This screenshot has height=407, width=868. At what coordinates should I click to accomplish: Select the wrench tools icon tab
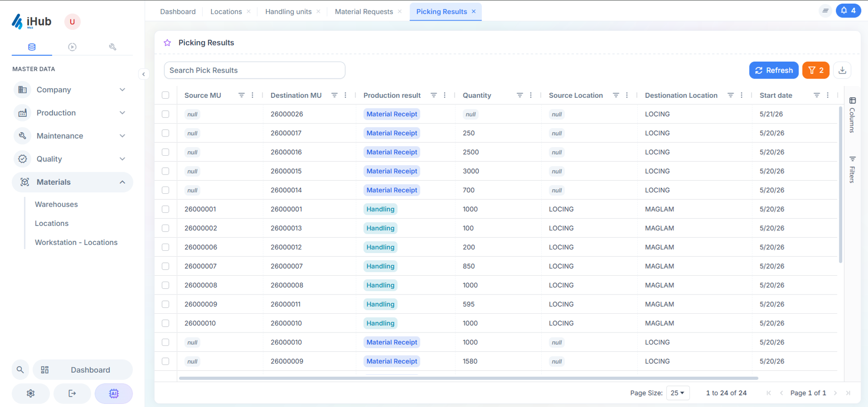(x=113, y=47)
